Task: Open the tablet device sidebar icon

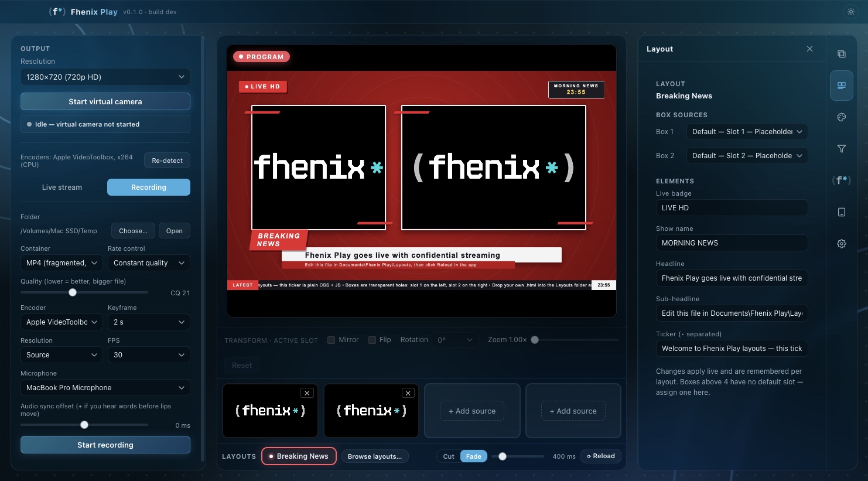Action: click(x=842, y=212)
